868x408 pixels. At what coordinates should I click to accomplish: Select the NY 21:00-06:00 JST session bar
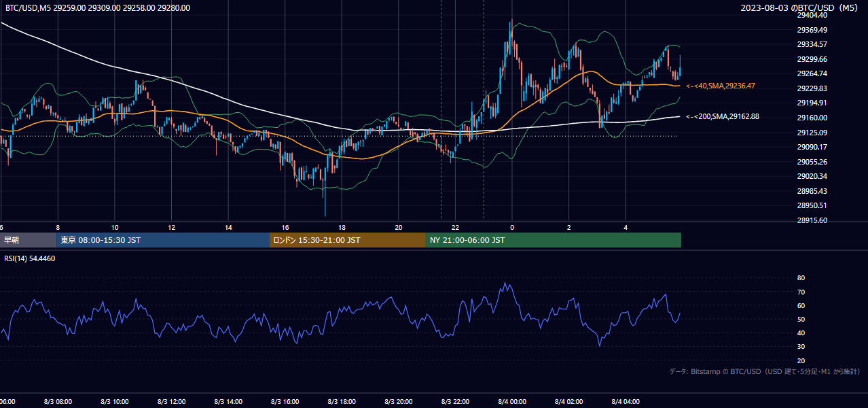click(x=554, y=240)
